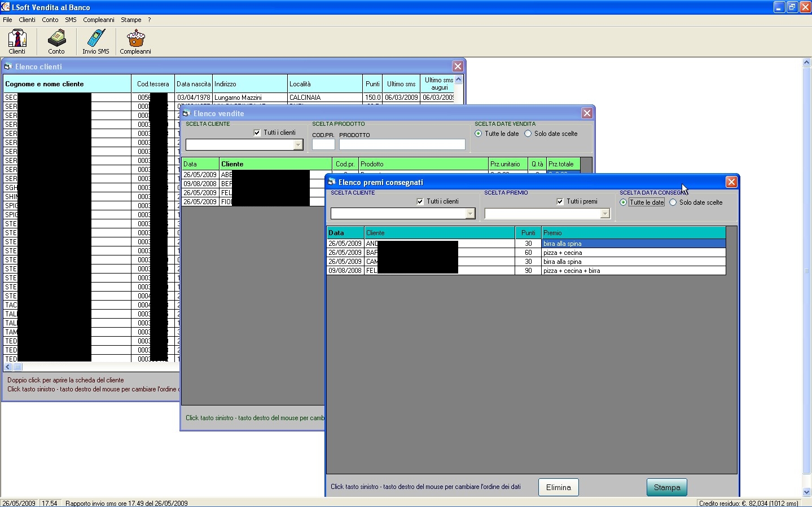
Task: Click the Elenco clienti title bar icon
Action: 8,67
